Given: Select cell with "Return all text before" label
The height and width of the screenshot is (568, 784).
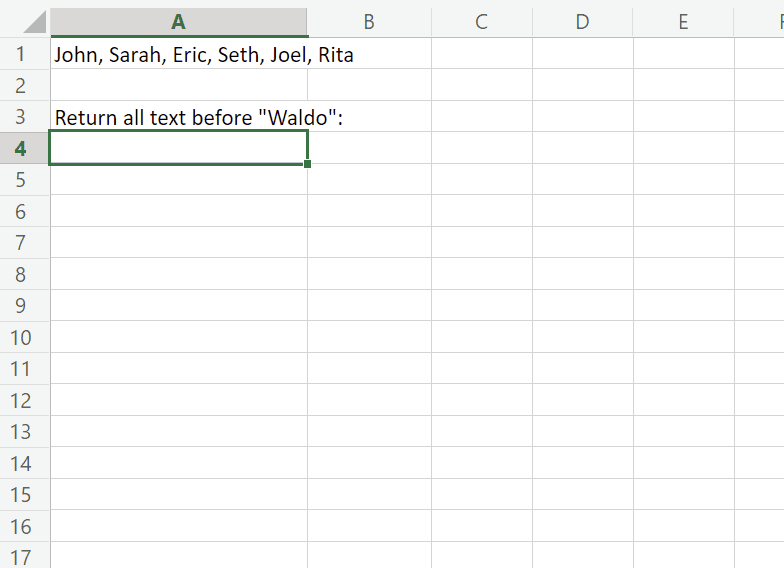Looking at the screenshot, I should click(x=178, y=117).
